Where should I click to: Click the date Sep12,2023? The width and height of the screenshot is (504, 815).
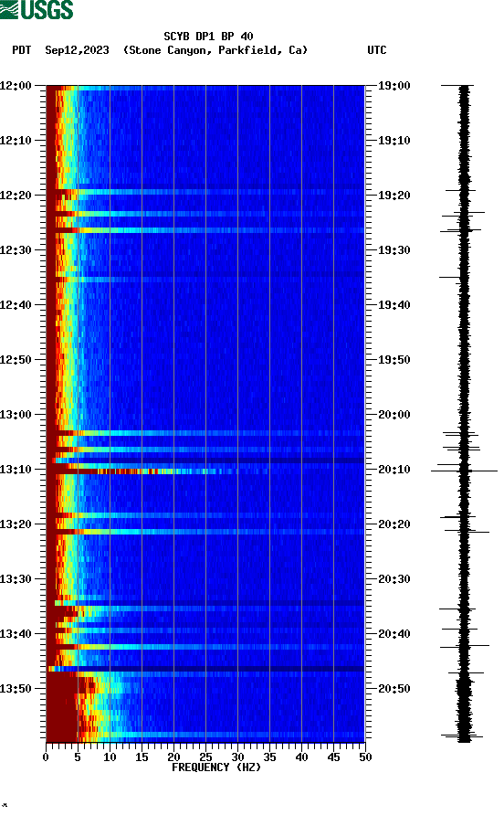pyautogui.click(x=77, y=50)
